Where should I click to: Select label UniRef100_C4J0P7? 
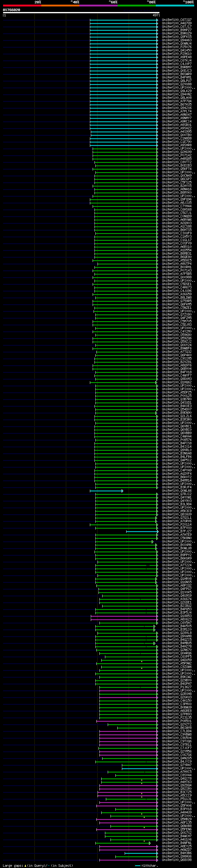pos(177,64)
